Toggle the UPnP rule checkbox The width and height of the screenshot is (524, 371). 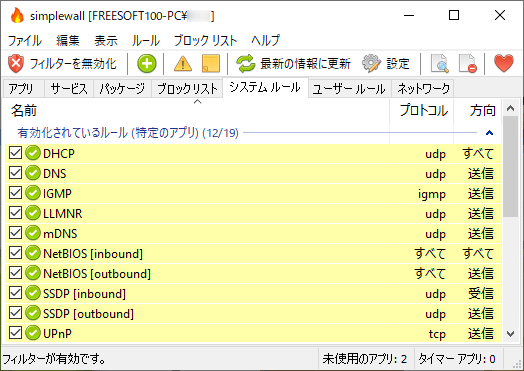(x=15, y=333)
